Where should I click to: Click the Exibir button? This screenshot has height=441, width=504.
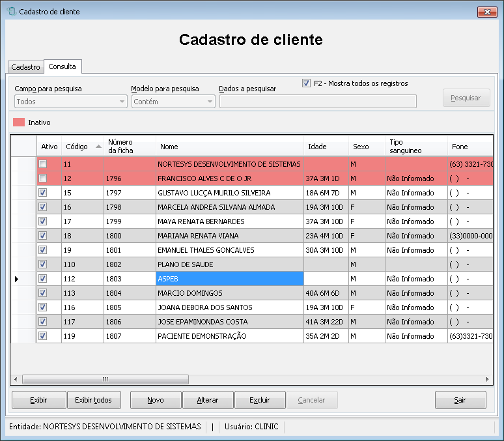(x=39, y=400)
